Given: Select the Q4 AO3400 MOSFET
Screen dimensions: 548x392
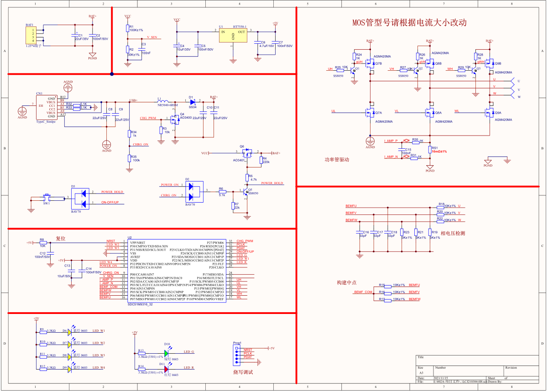Looking at the screenshot, I should tap(173, 120).
